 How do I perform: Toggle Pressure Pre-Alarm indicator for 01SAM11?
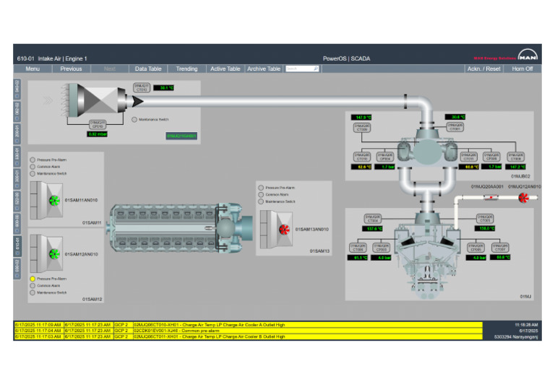[33, 160]
